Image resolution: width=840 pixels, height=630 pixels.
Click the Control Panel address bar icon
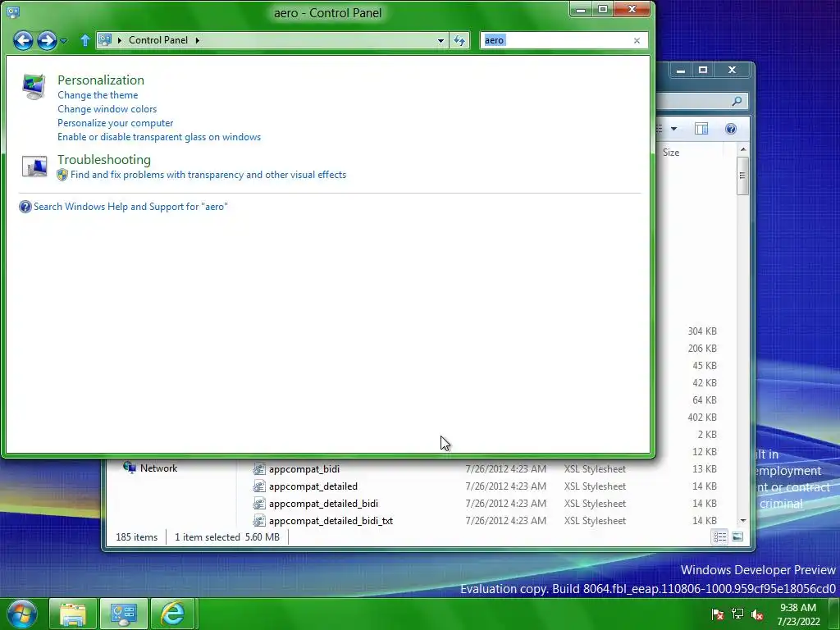click(x=105, y=39)
